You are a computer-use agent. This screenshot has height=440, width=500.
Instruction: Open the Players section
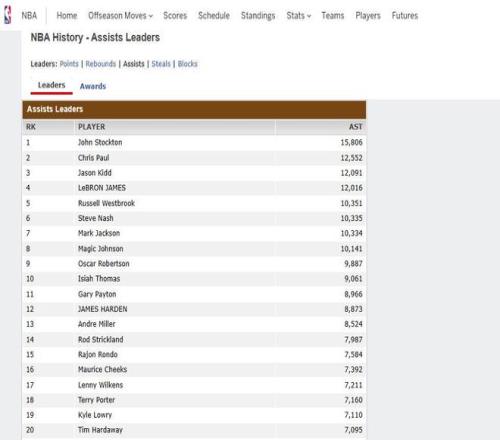point(368,16)
